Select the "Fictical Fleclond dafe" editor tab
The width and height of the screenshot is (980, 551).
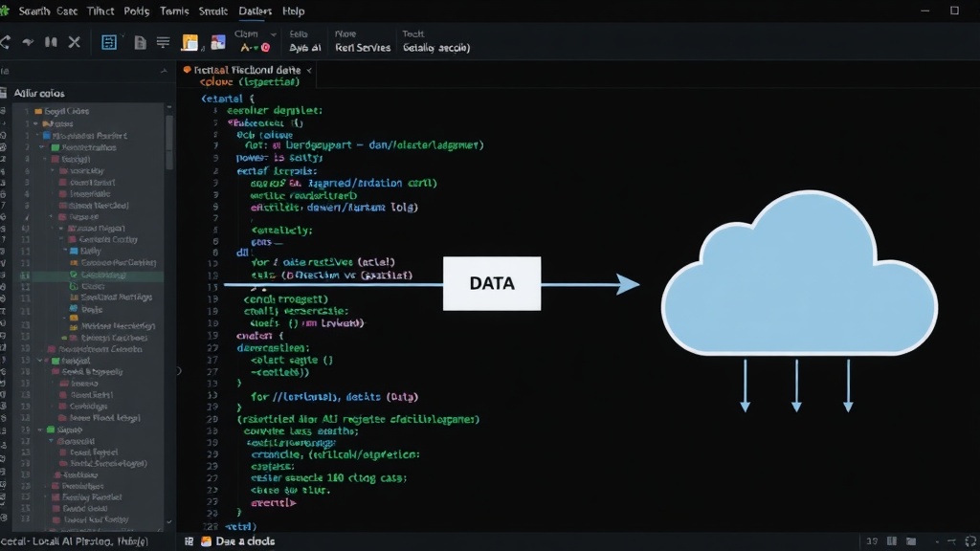click(x=247, y=70)
